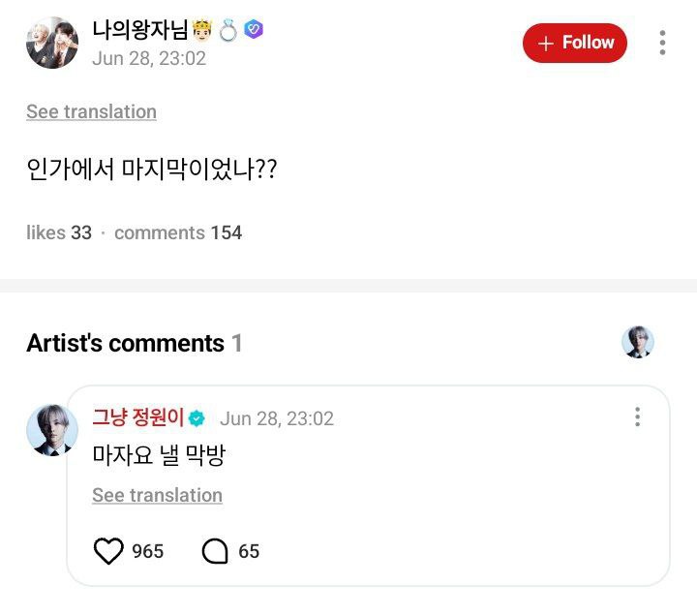Click the teal verified artist badge
Viewport: 697px width, 616px height.
coord(197,418)
